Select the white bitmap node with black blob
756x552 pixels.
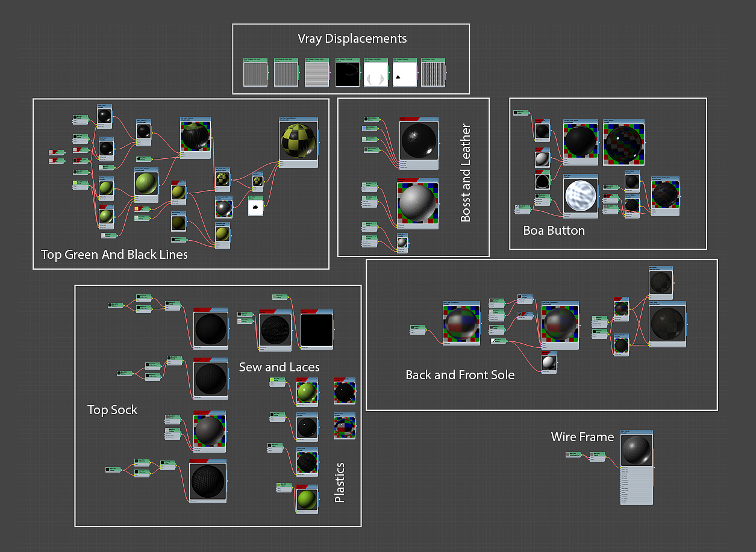tap(256, 206)
